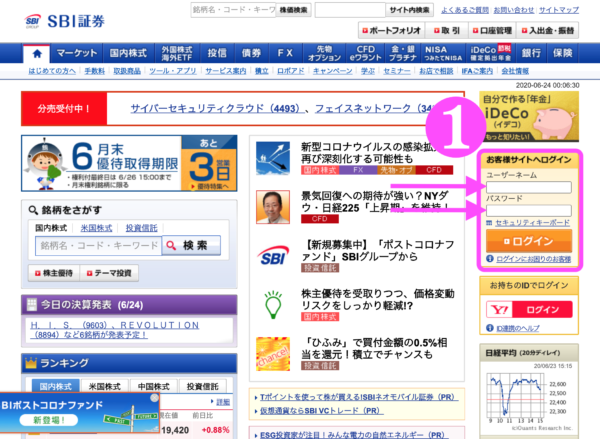600x439 pixels.
Task: Open the 銀行 menu
Action: [531, 53]
